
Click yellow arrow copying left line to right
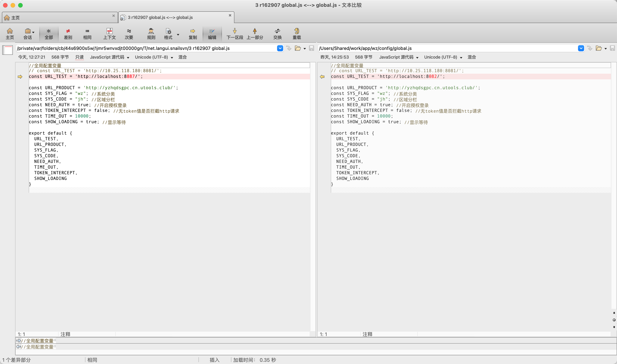coord(20,77)
